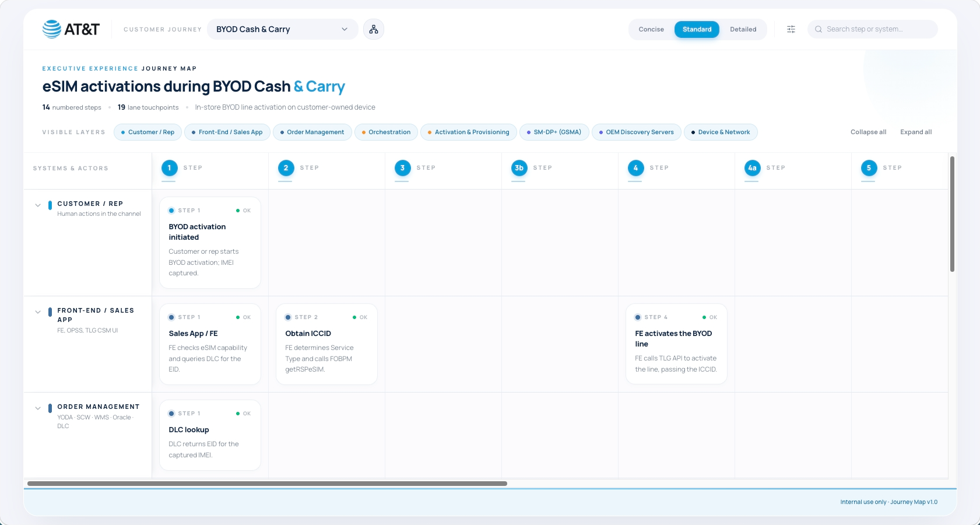Click the search magnifier icon
This screenshot has width=980, height=525.
[x=819, y=29]
